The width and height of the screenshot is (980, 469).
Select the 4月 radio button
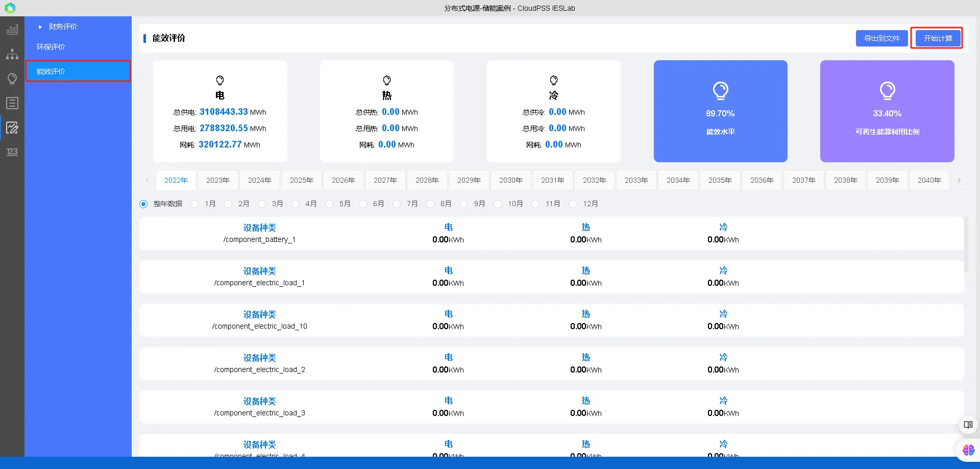(296, 204)
